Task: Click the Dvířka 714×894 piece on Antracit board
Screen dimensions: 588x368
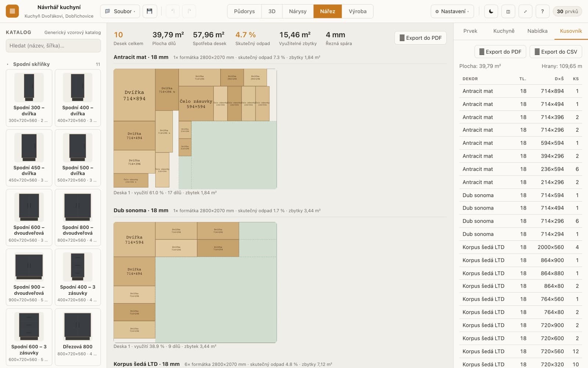Action: coord(134,95)
